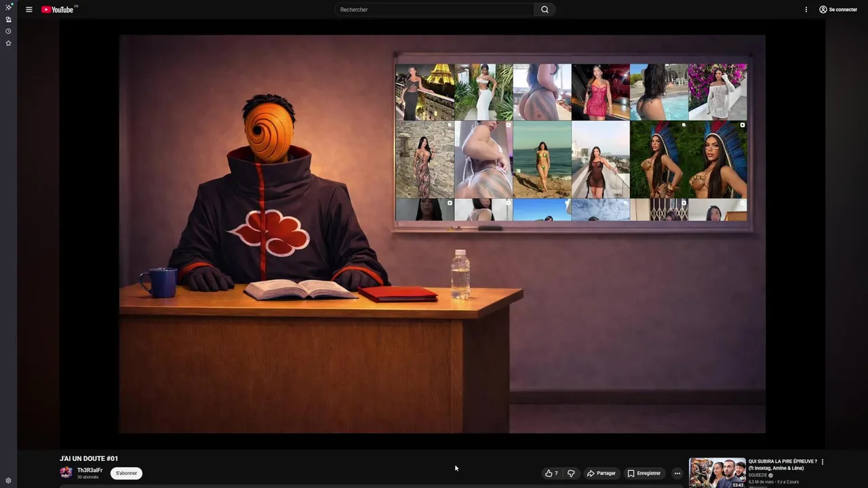This screenshot has width=868, height=488.
Task: Dislike the video with thumbs-down button
Action: click(571, 473)
